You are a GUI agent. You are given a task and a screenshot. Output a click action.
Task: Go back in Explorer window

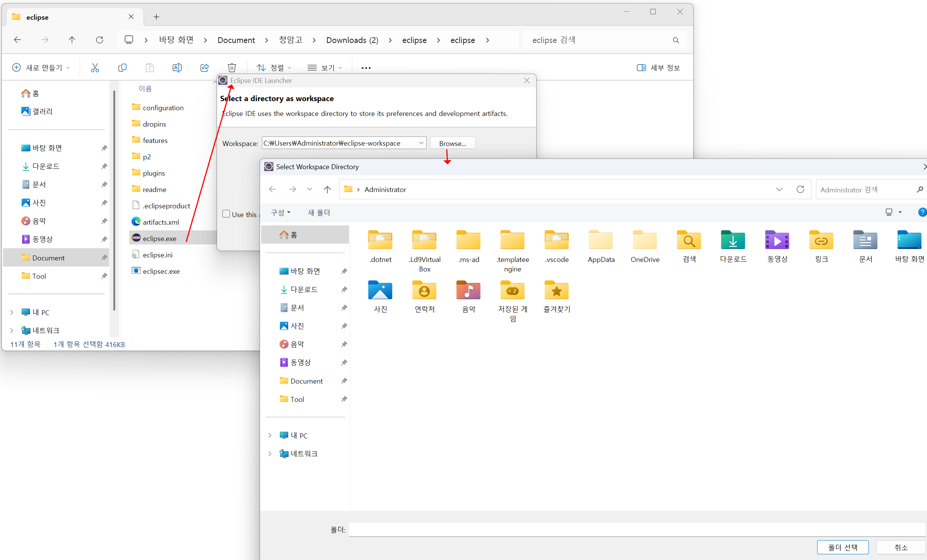coord(17,40)
